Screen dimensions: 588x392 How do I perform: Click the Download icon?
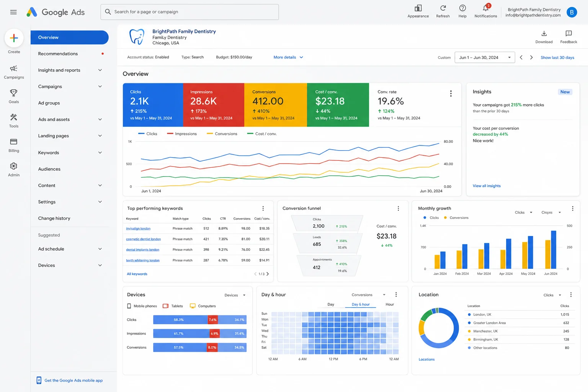pyautogui.click(x=544, y=34)
